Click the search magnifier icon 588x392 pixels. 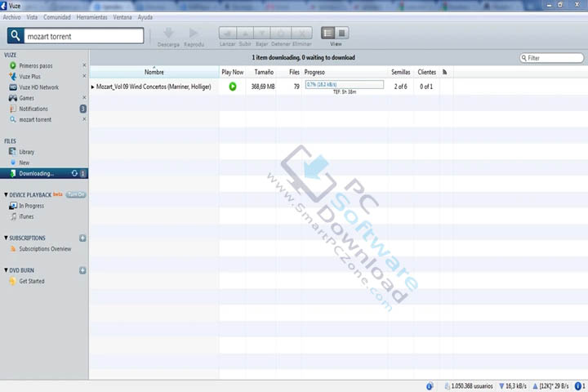coord(16,36)
